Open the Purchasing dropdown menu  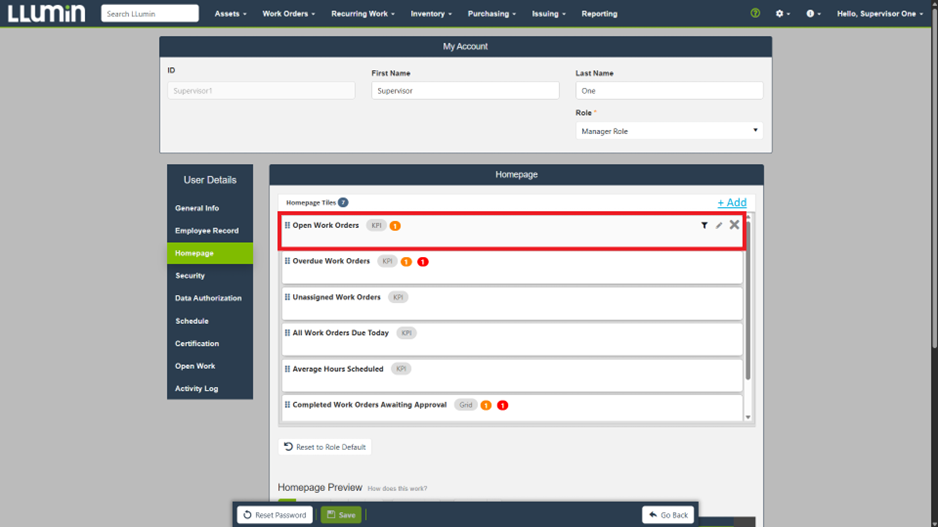pyautogui.click(x=491, y=13)
